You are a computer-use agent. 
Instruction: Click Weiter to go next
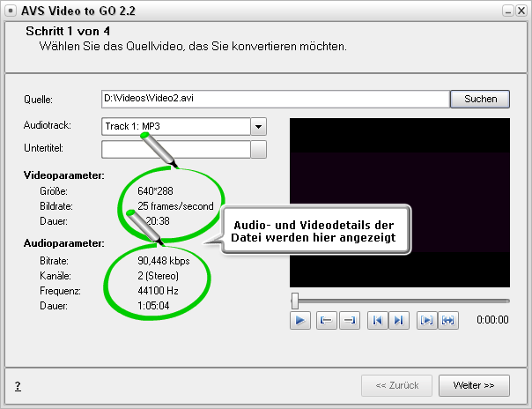[x=474, y=385]
